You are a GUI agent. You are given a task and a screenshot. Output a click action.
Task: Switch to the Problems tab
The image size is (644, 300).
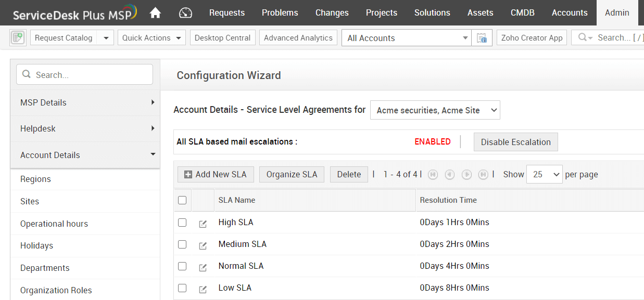tap(280, 13)
